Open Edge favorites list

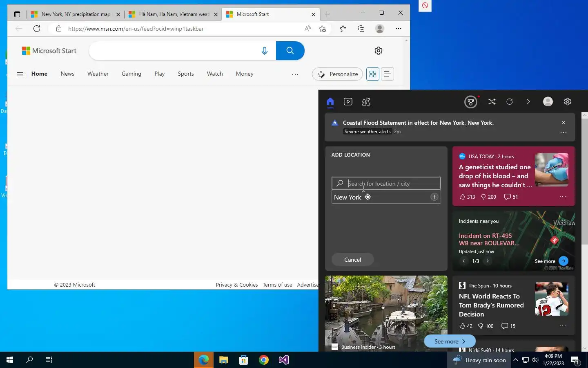point(343,29)
